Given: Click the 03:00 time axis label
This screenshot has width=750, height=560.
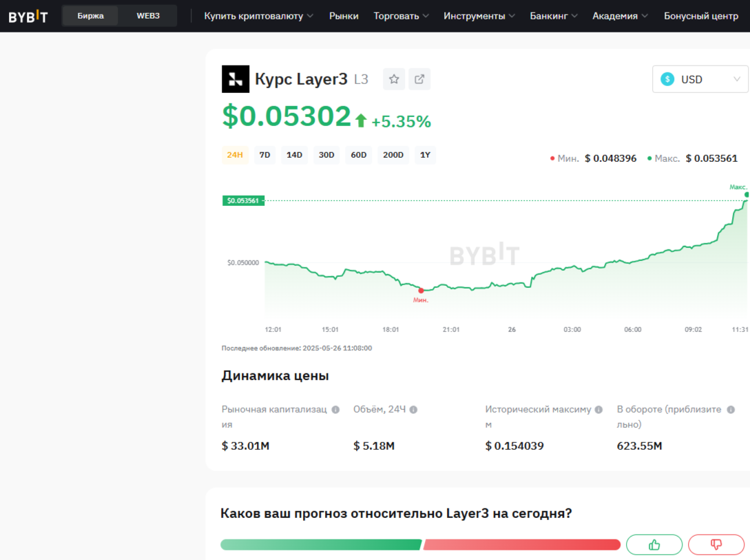Looking at the screenshot, I should click(572, 329).
